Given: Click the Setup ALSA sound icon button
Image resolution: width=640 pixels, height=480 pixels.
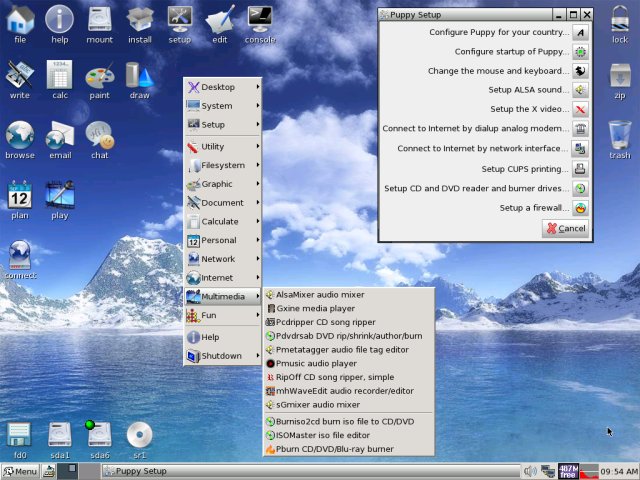Looking at the screenshot, I should 580,90.
